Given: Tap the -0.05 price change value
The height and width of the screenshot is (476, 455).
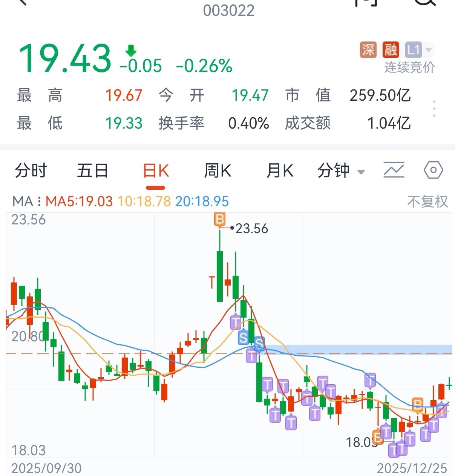Looking at the screenshot, I should (141, 66).
